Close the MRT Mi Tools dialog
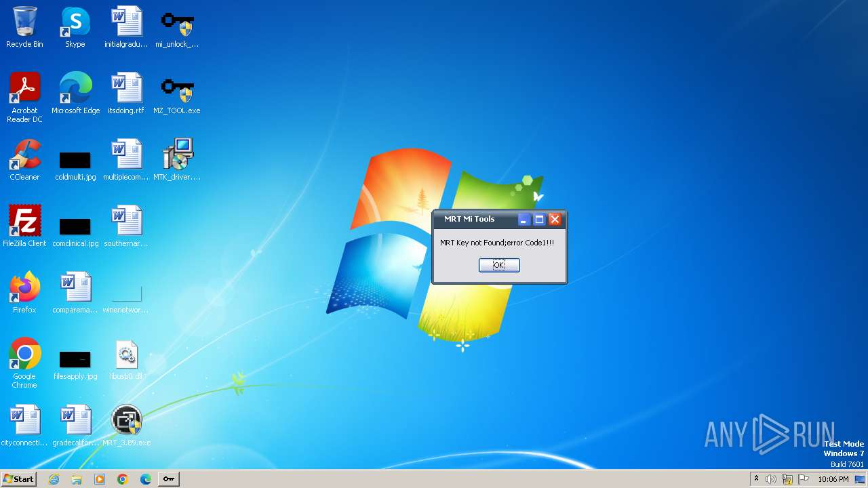Viewport: 868px width, 488px height. 555,219
